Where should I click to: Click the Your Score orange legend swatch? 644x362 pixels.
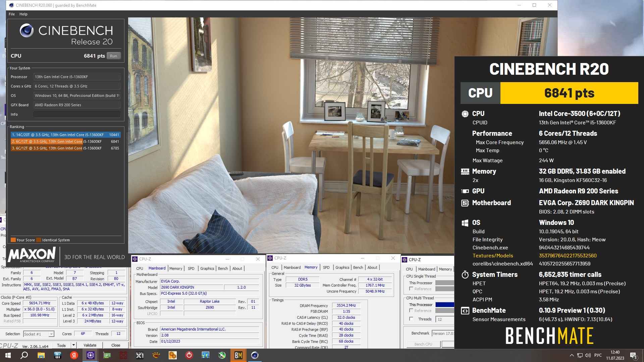(13, 240)
